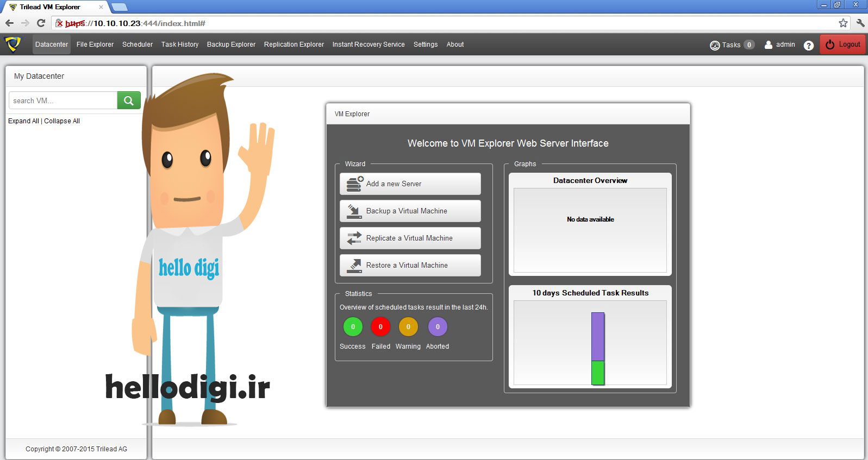The height and width of the screenshot is (460, 868).
Task: Click the browser back arrow
Action: click(x=9, y=23)
